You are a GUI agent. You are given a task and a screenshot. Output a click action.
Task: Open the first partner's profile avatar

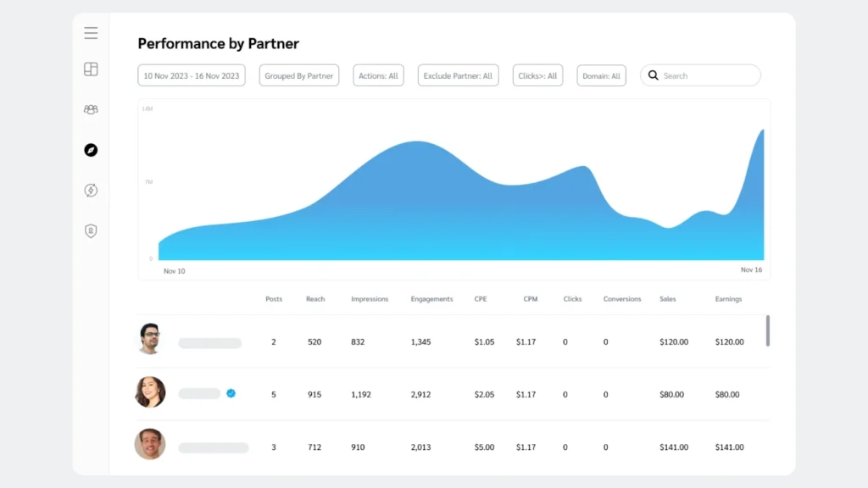tap(150, 341)
